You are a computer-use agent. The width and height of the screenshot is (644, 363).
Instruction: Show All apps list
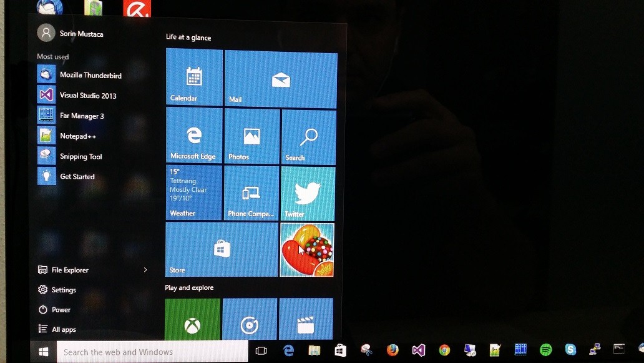pos(57,329)
